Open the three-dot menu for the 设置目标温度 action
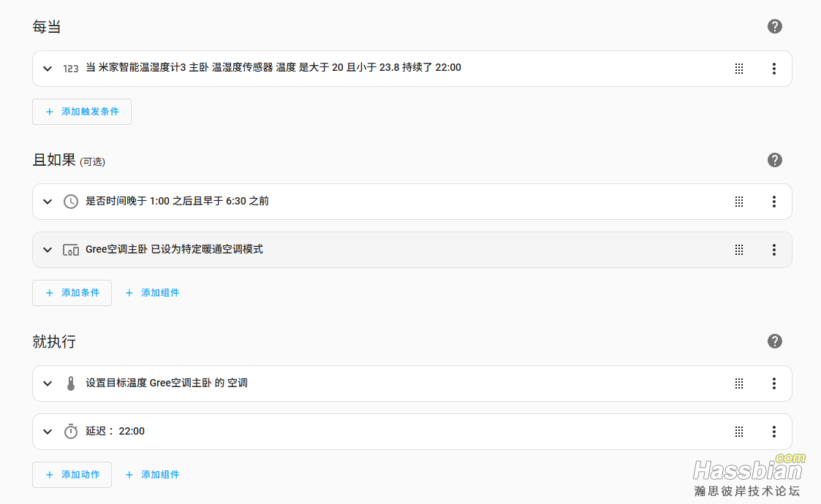Screen dimensions: 821x504 774,383
